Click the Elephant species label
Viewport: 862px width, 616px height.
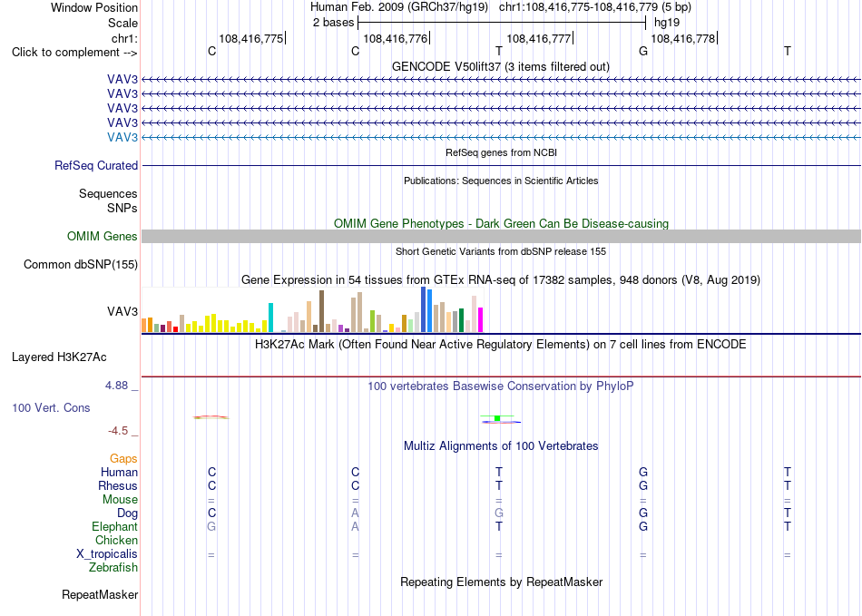tap(114, 526)
